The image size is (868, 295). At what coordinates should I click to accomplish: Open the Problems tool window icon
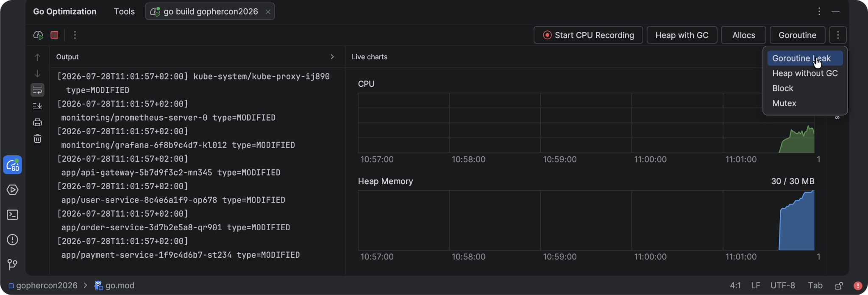point(13,240)
